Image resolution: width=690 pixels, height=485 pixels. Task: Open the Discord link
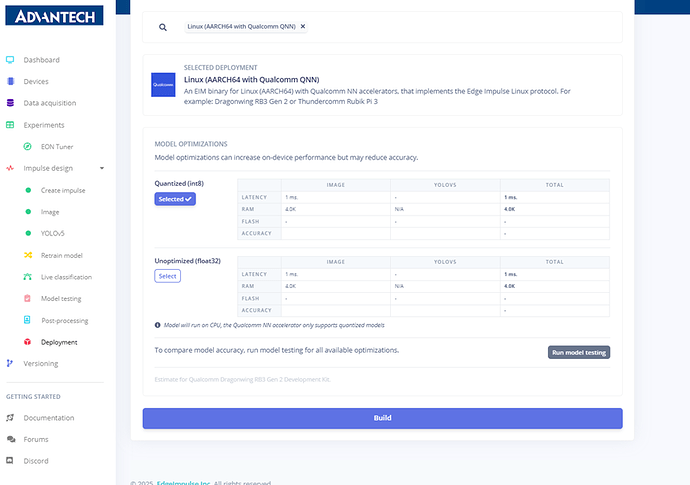[36, 461]
